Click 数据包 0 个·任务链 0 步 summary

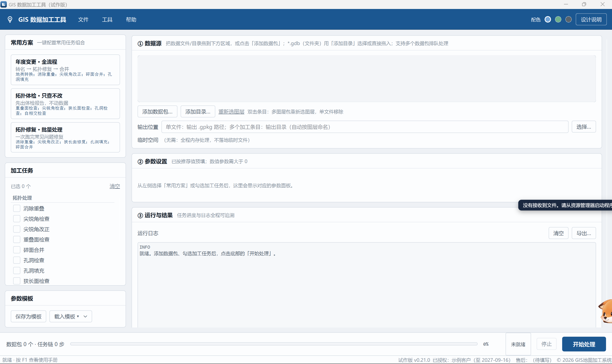35,344
